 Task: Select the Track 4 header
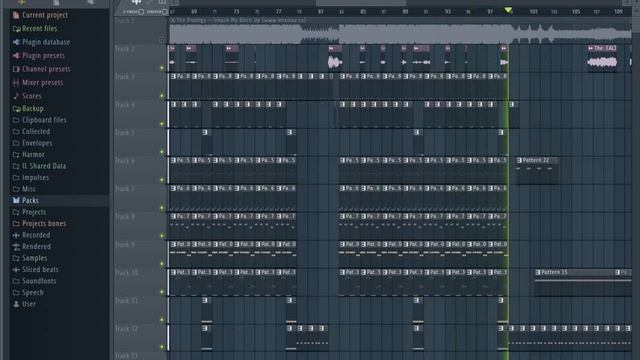coord(140,115)
